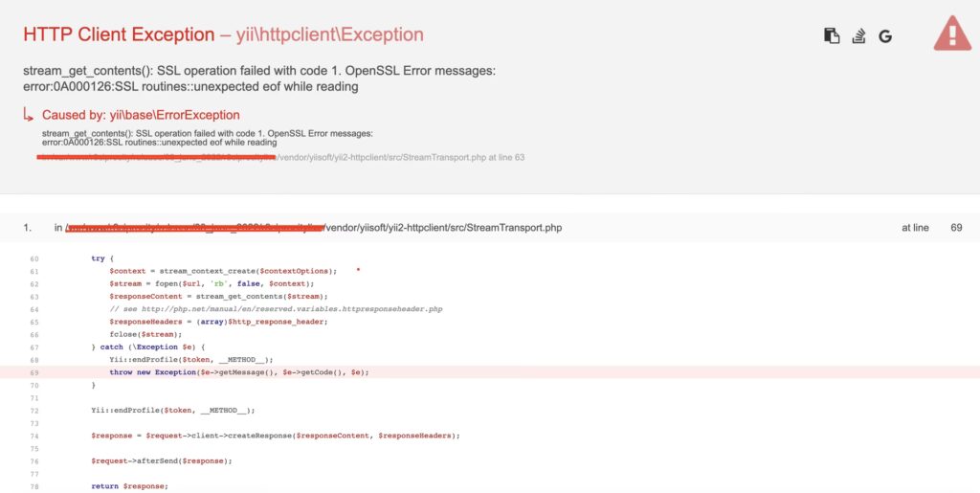Click the php.net manual comment line
This screenshot has height=493, width=980.
tap(276, 309)
